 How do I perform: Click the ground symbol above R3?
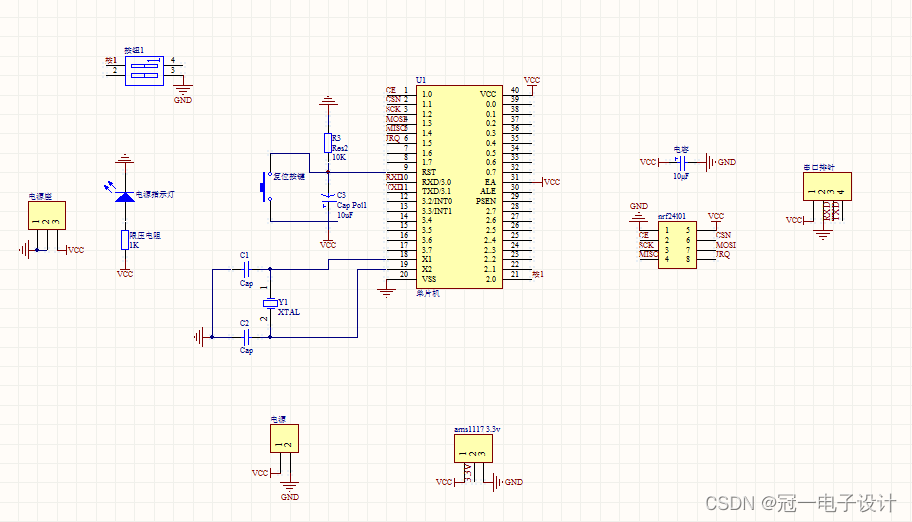coord(328,102)
